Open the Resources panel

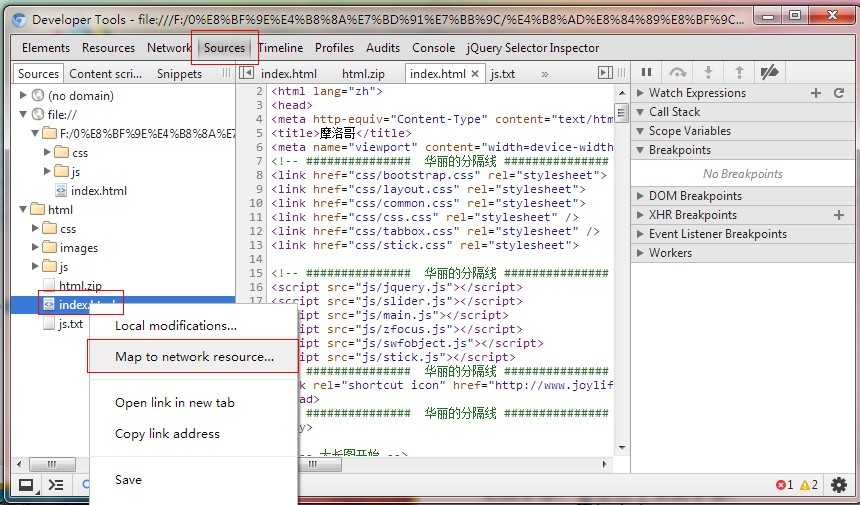108,48
